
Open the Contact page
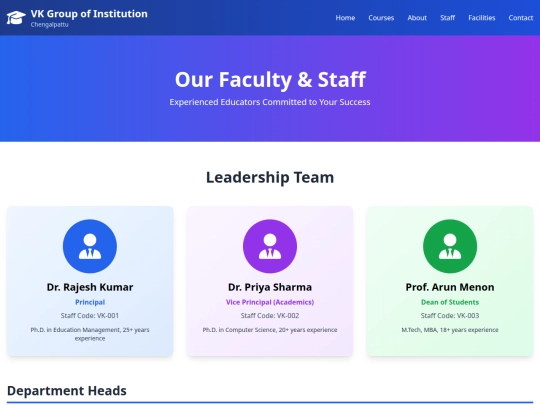click(520, 18)
